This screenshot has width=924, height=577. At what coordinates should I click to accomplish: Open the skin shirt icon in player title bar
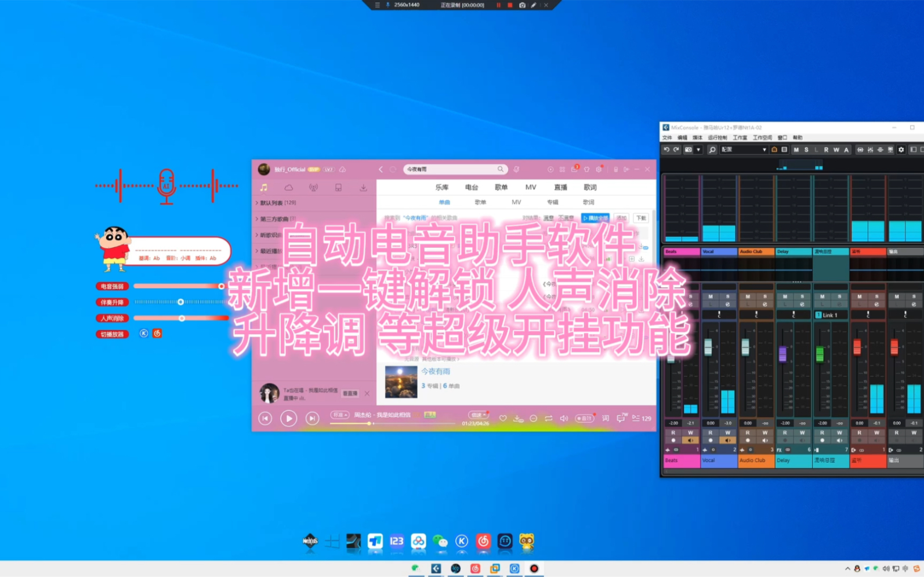point(586,169)
